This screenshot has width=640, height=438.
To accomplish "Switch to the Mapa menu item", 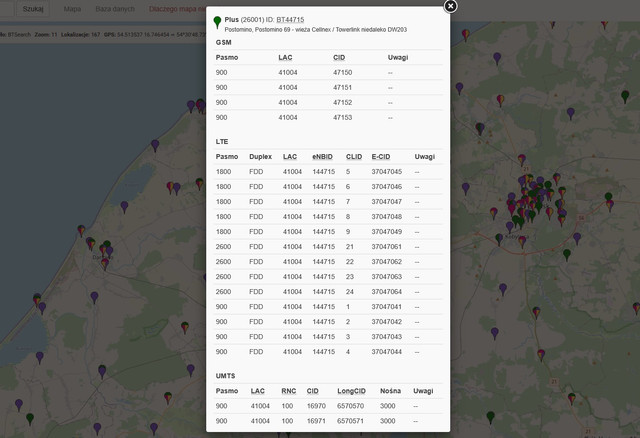I will [72, 9].
